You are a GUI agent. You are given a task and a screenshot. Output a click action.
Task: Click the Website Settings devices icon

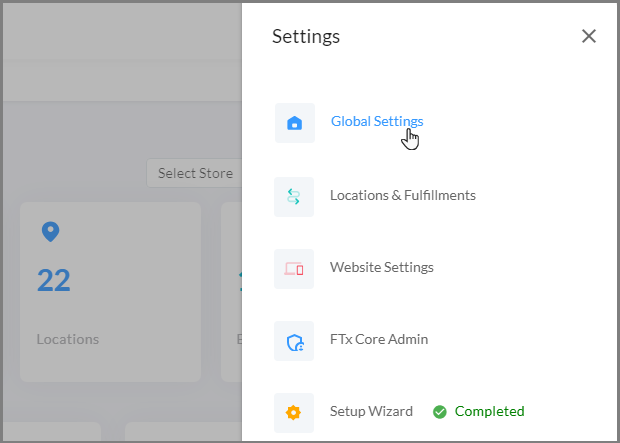(294, 269)
